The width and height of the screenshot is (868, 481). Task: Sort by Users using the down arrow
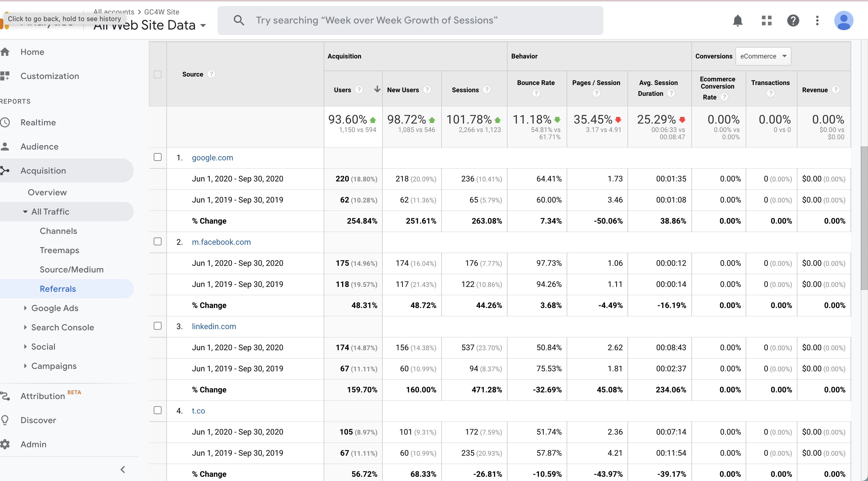coord(377,89)
